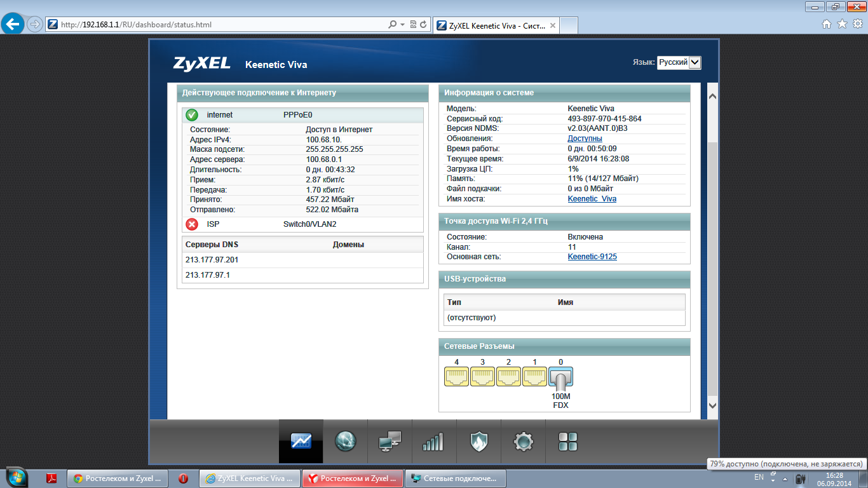
Task: Click the Серверы DNS column header
Action: point(212,245)
